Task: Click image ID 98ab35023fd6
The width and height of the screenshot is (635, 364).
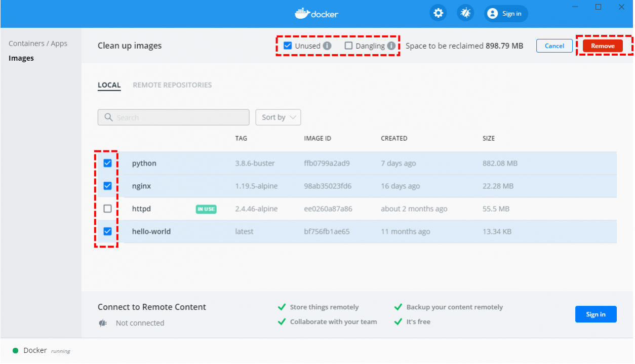Action: tap(328, 186)
